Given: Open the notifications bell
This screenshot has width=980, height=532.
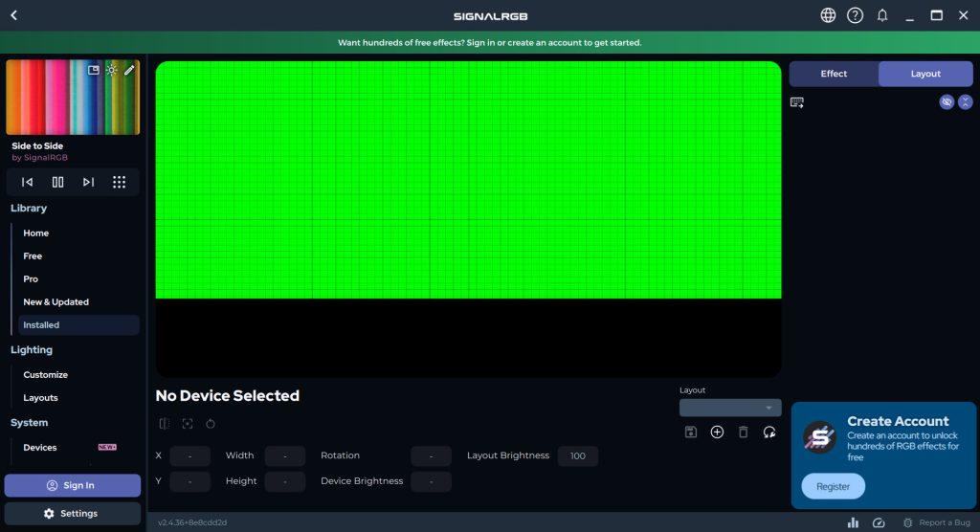Looking at the screenshot, I should coord(881,15).
